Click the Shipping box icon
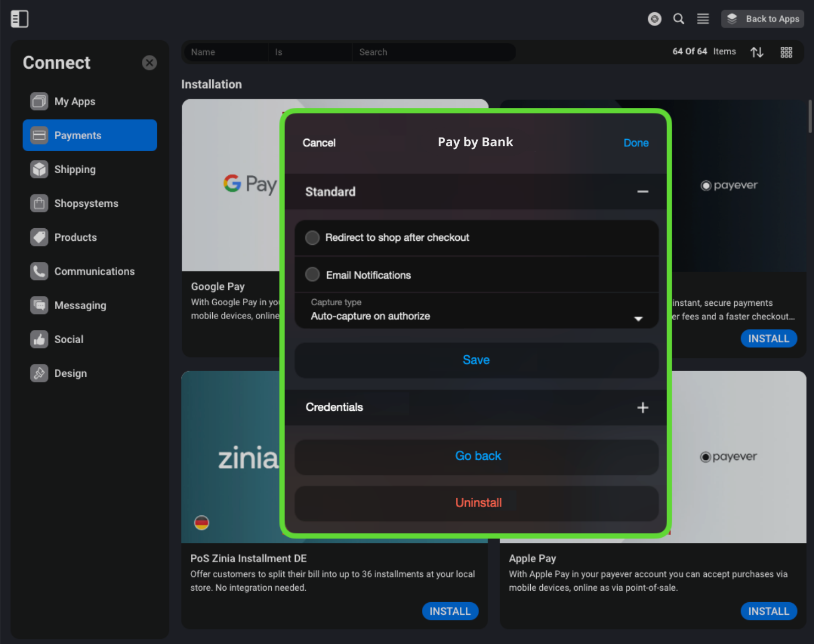The width and height of the screenshot is (814, 644). 39,169
